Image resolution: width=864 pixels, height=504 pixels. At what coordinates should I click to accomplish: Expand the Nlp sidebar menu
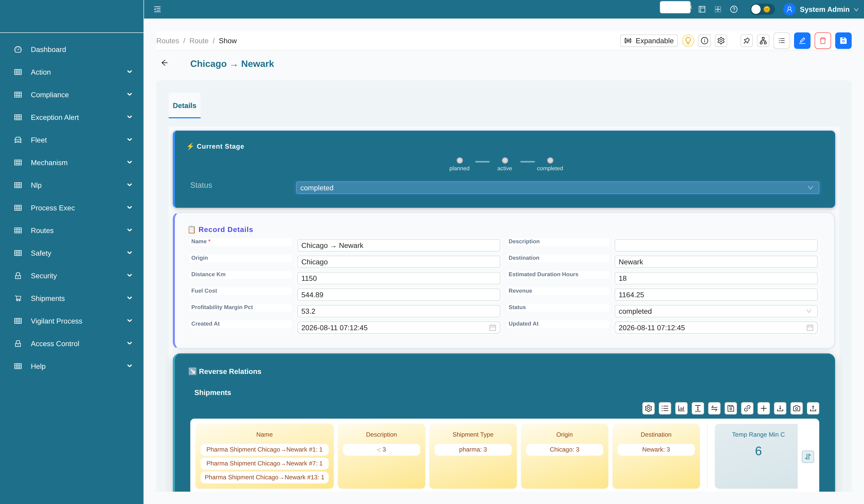tap(72, 185)
